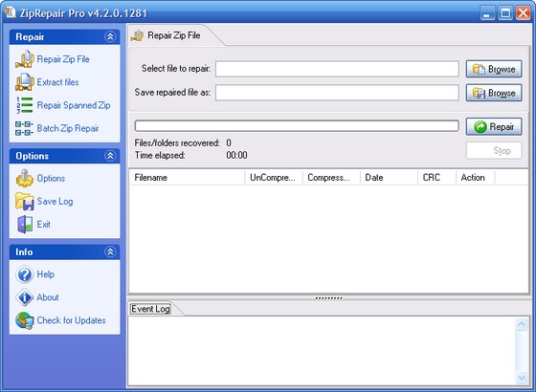
Task: Collapse the Info sidebar panel
Action: (x=110, y=251)
